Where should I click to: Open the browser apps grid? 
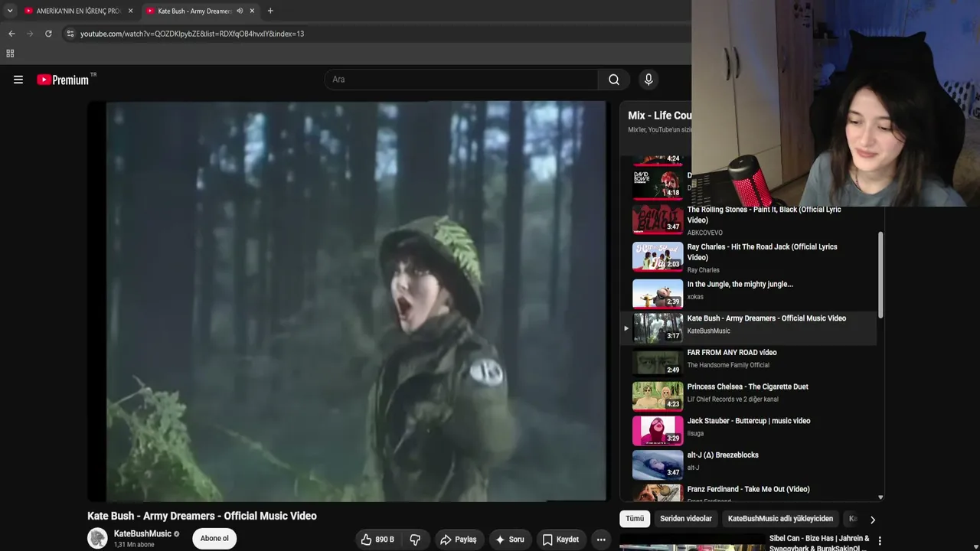click(10, 54)
